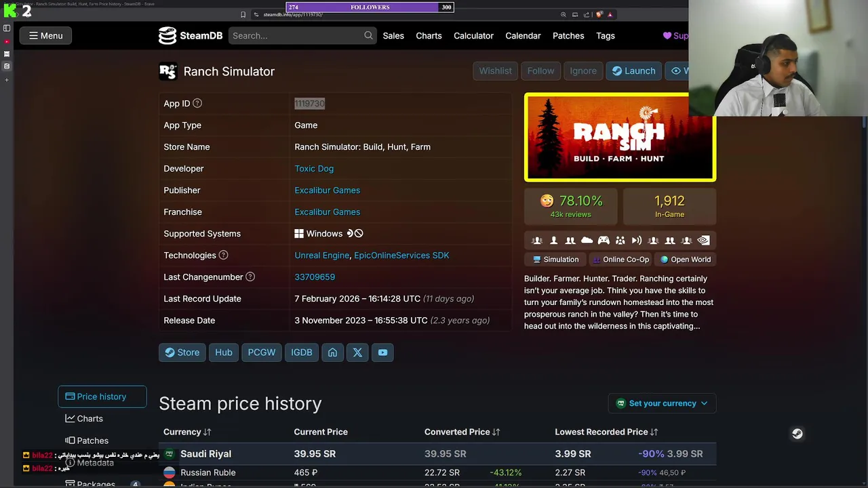Open the Excalibur Games publisher link

tap(327, 190)
